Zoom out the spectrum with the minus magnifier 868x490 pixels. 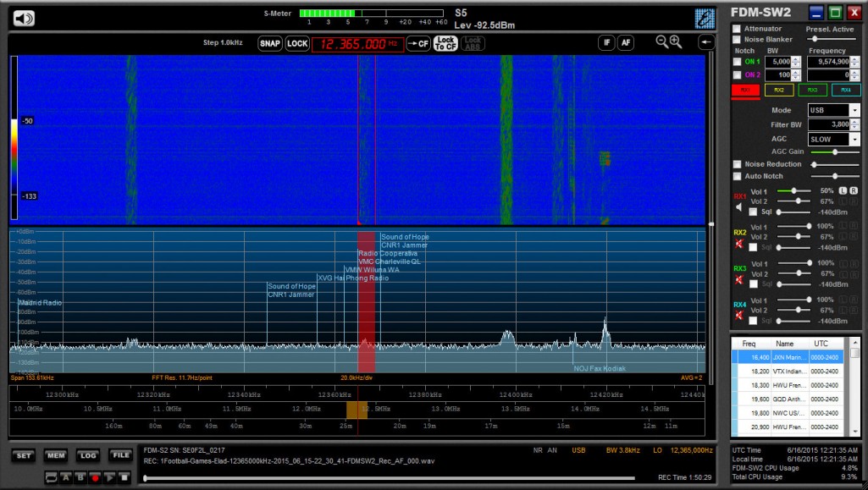click(661, 41)
